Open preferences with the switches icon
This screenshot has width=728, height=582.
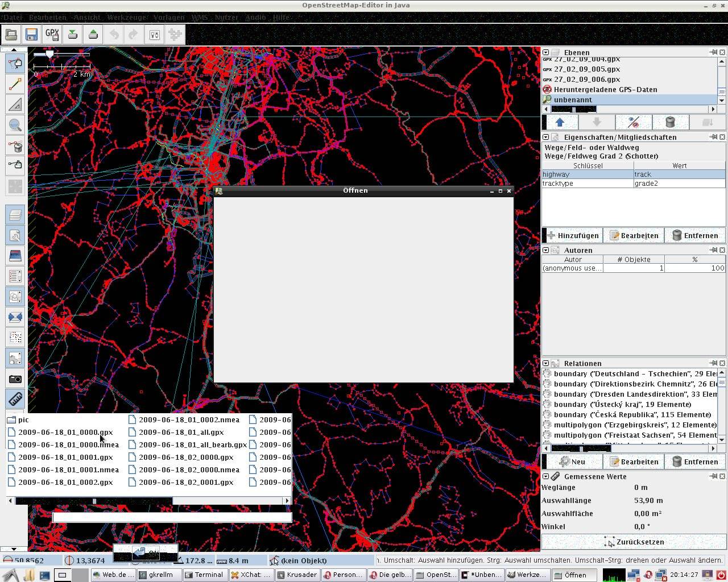[x=154, y=35]
